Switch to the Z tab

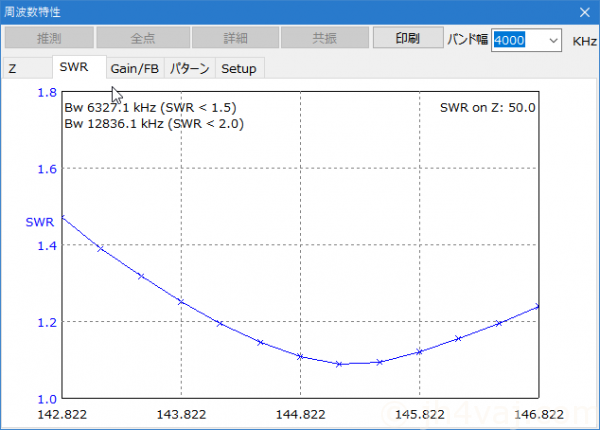13,69
